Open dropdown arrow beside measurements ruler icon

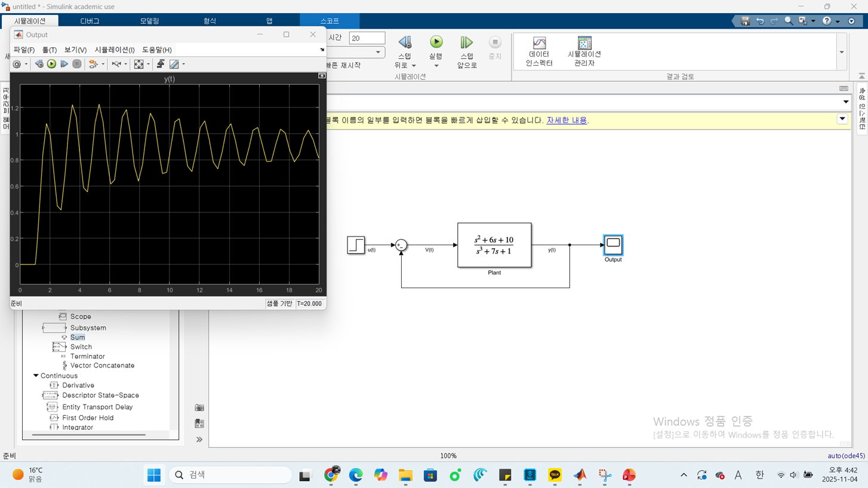tap(183, 64)
